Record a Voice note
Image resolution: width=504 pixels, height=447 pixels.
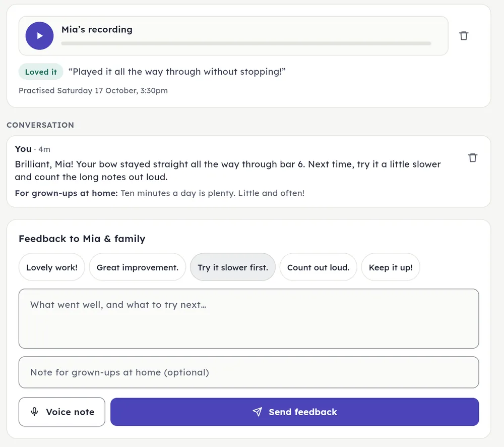coord(62,412)
